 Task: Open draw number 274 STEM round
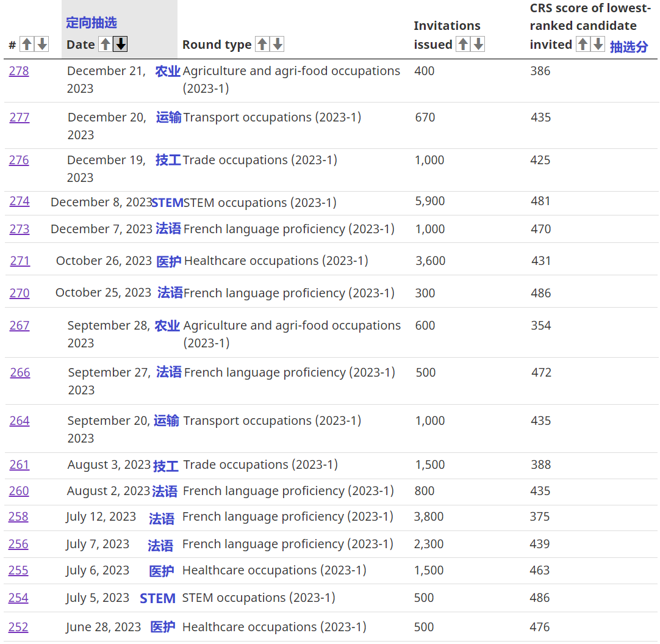coord(20,201)
